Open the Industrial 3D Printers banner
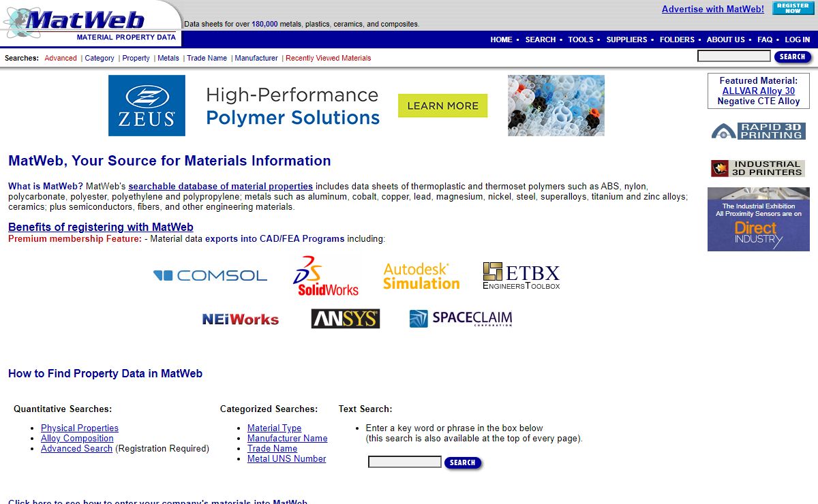Image resolution: width=818 pixels, height=504 pixels. 758,168
